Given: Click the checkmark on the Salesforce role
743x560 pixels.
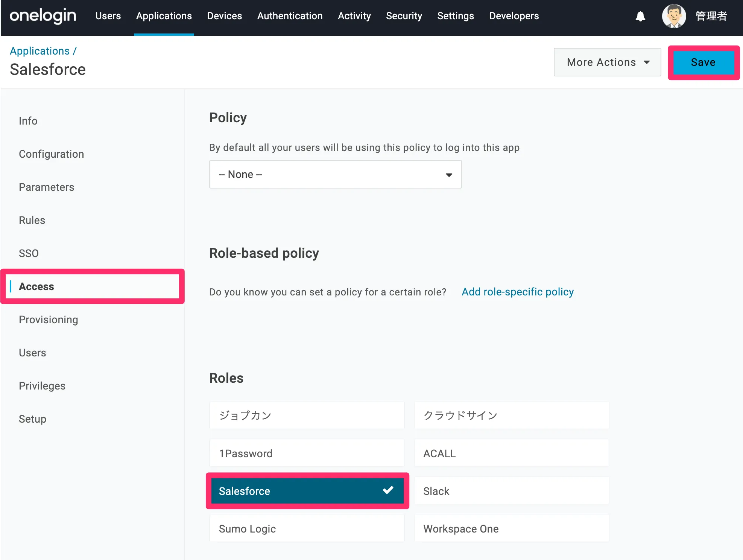Looking at the screenshot, I should [388, 490].
